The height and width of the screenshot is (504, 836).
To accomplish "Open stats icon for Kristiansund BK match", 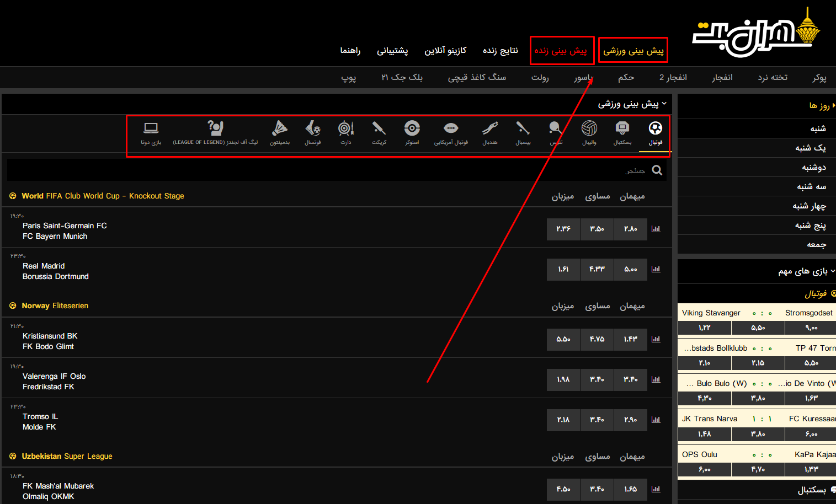I will 656,339.
